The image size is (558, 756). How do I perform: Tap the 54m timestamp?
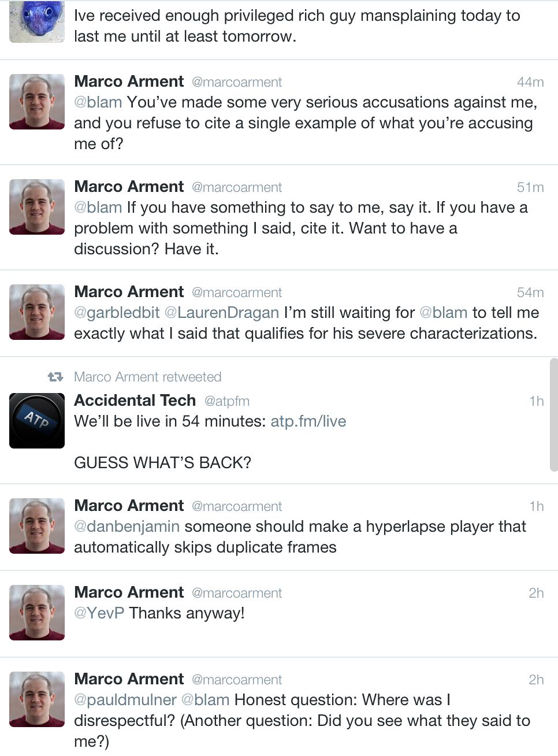pyautogui.click(x=530, y=292)
